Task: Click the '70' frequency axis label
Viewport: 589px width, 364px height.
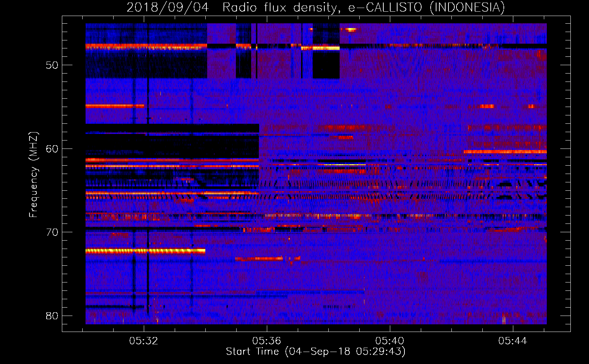Action: 52,232
